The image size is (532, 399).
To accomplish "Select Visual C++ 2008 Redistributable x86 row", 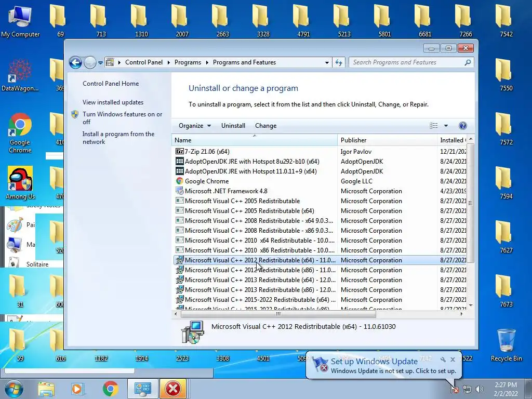I will coord(320,230).
